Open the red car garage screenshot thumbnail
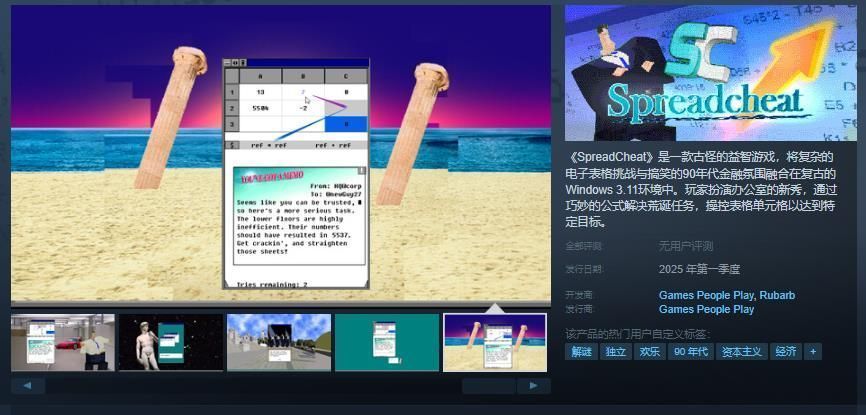The image size is (866, 415). (63, 343)
